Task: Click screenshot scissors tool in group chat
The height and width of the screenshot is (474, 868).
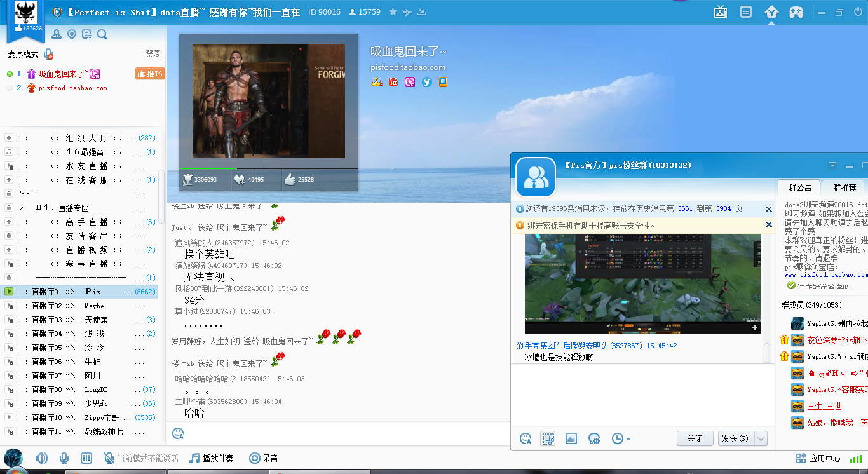Action: pyautogui.click(x=548, y=438)
